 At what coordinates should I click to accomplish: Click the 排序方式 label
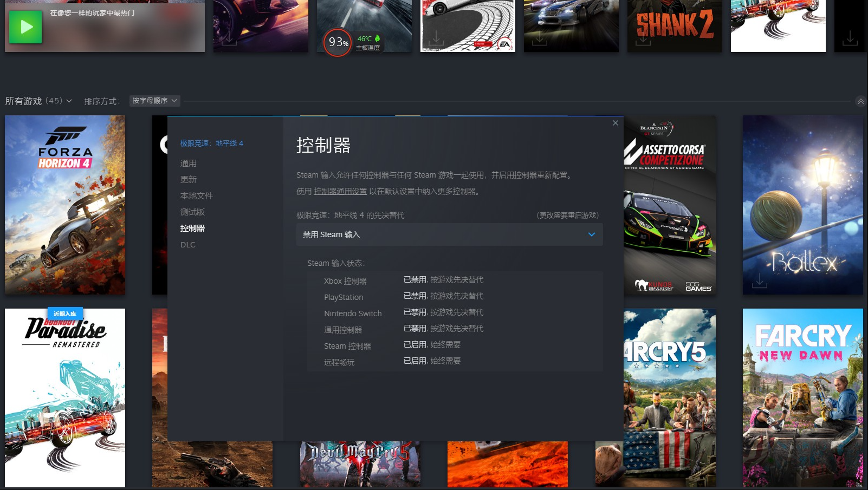102,101
